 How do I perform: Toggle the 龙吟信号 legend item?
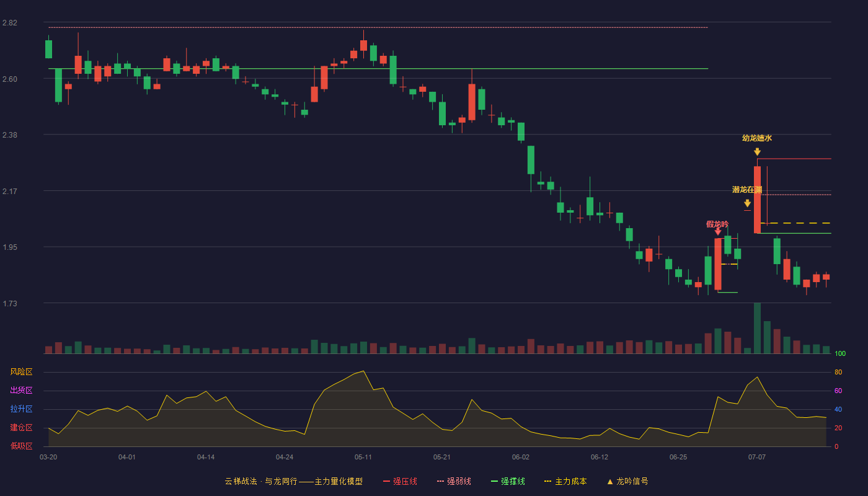coord(627,481)
